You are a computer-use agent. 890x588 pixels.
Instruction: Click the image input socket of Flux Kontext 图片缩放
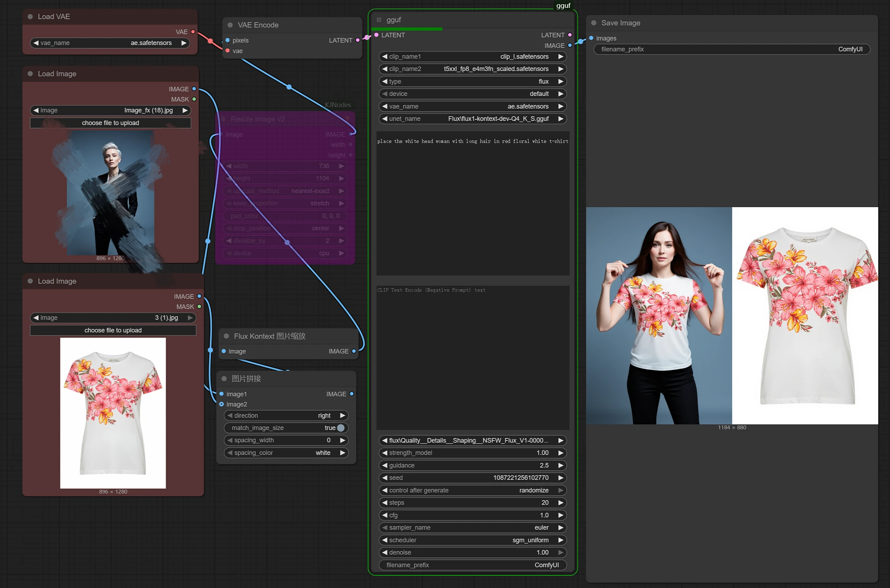point(224,351)
